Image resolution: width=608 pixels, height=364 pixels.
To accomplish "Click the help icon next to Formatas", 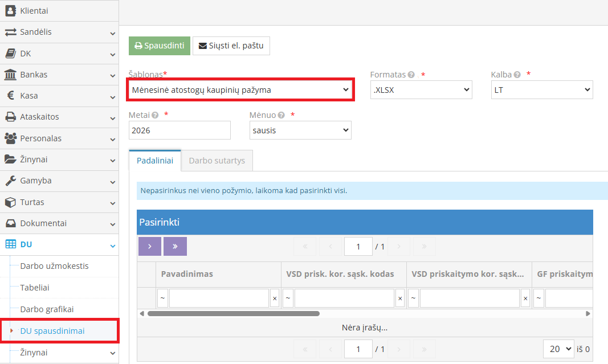I will tap(411, 75).
